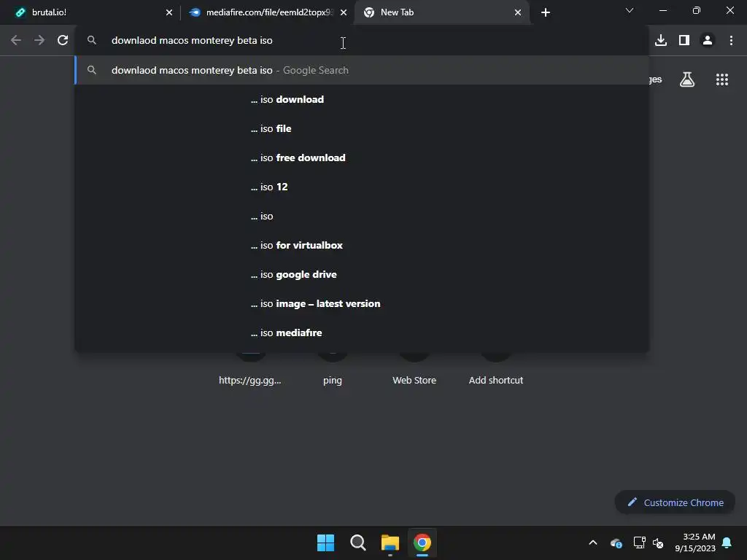Viewport: 747px width, 560px height.
Task: Reload the current page
Action: pos(63,41)
